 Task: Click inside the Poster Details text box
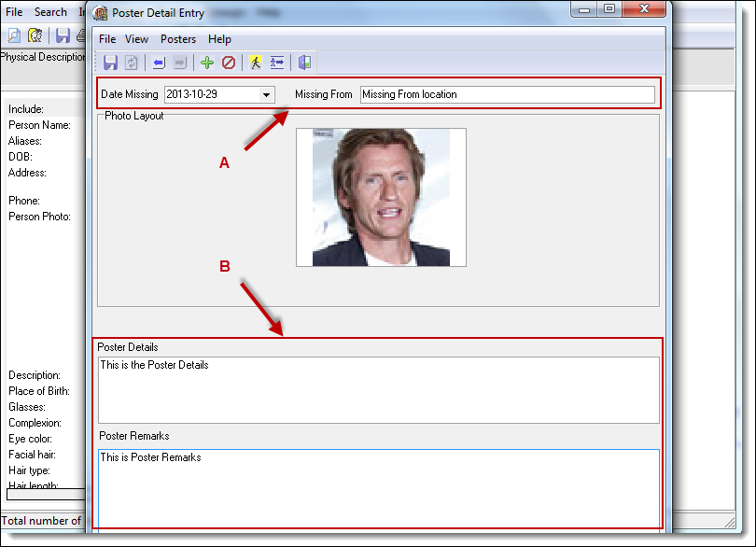click(x=378, y=389)
